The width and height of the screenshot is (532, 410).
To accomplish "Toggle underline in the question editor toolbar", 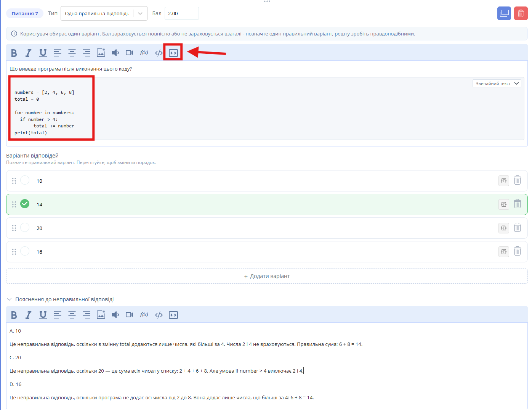I will pos(43,53).
